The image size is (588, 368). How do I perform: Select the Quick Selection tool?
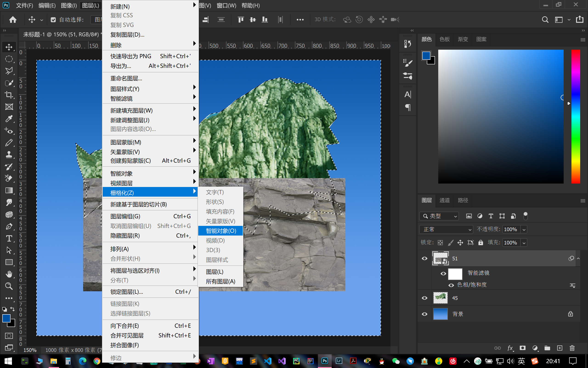pyautogui.click(x=9, y=83)
